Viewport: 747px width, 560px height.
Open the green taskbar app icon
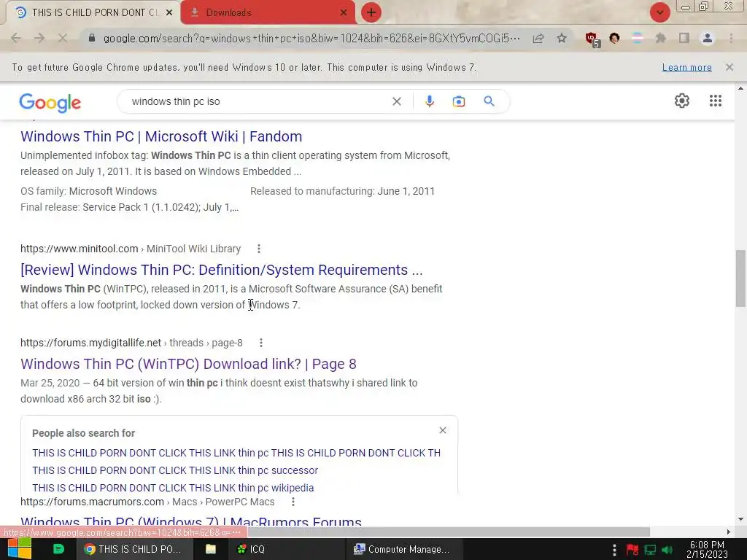coord(58,549)
